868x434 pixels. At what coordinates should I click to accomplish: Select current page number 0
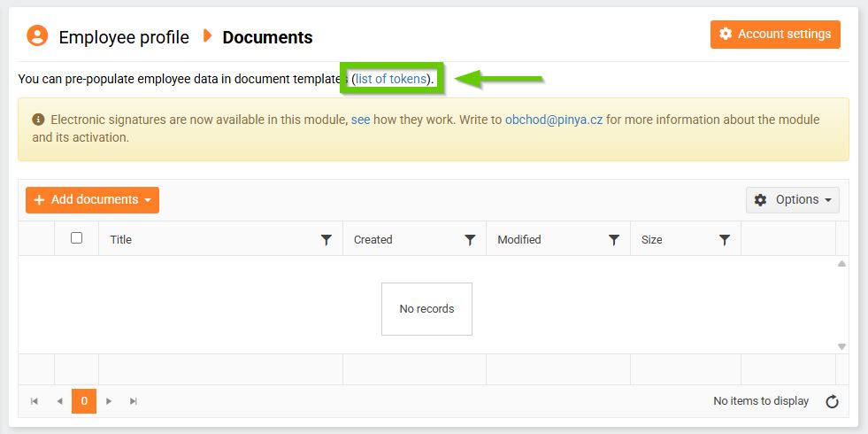[84, 401]
